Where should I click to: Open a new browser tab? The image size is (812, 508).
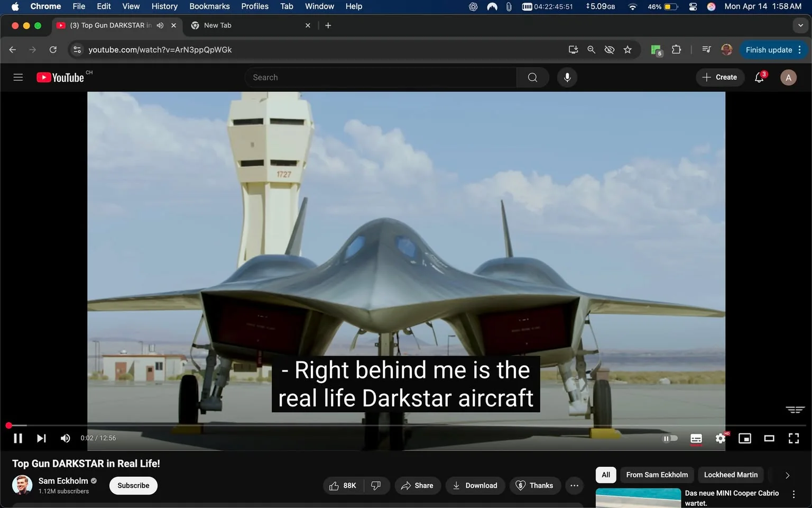[x=328, y=25]
